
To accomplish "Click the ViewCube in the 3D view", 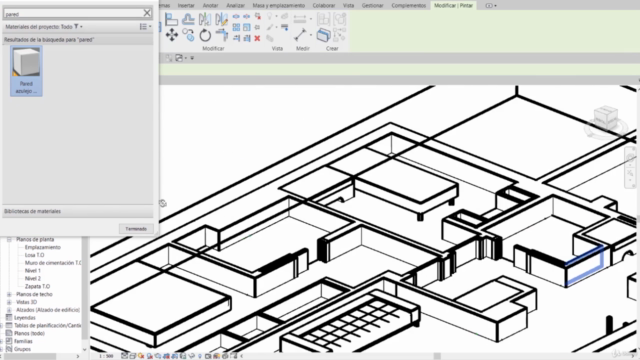I will tap(605, 117).
